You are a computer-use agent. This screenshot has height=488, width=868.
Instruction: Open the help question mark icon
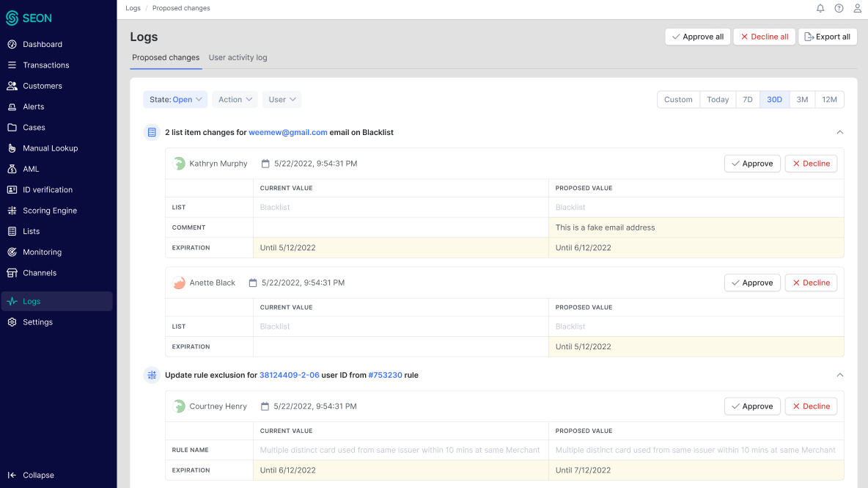click(x=839, y=8)
